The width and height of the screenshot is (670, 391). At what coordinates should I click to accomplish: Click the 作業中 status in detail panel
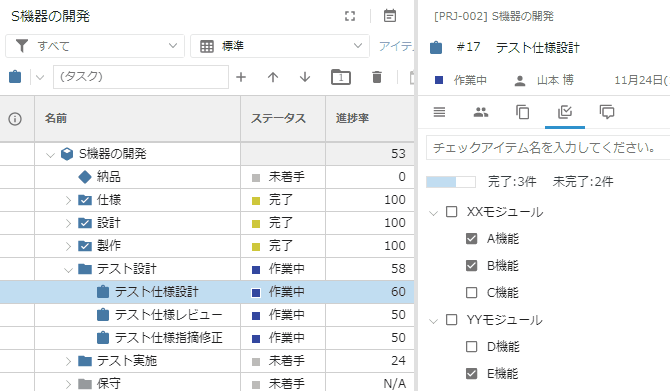(470, 80)
